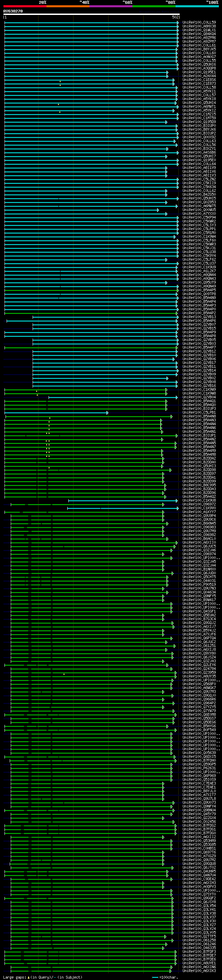Image resolution: width=222 pixels, height=980 pixels.
Task: Open hit UniRef100_B6KN45
Action: (x=199, y=524)
